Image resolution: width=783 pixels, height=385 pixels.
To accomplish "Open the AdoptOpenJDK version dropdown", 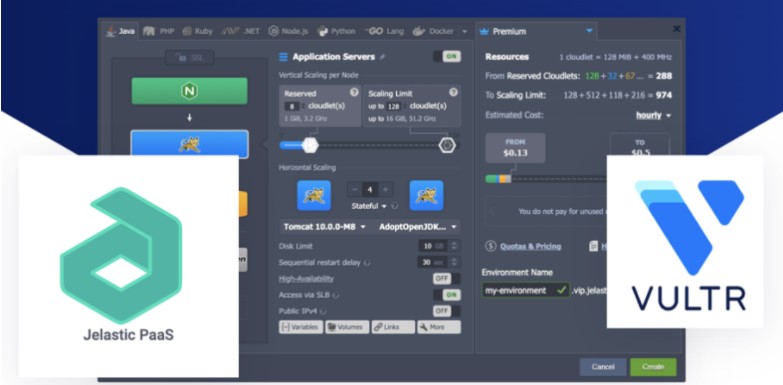I will pos(417,227).
